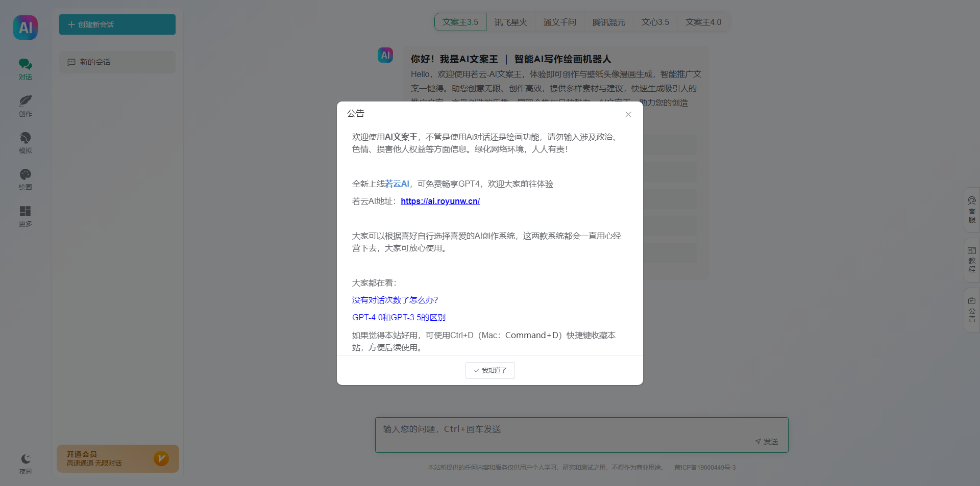980x486 pixels.
Task: Click the 开通会员 membership banner
Action: (118, 458)
